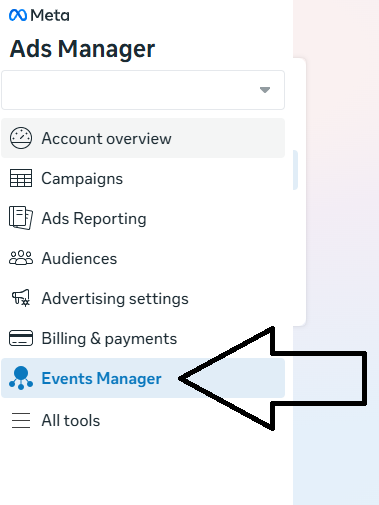Screen dimensions: 379x505
Task: Click the Campaigns table icon
Action: coord(21,178)
